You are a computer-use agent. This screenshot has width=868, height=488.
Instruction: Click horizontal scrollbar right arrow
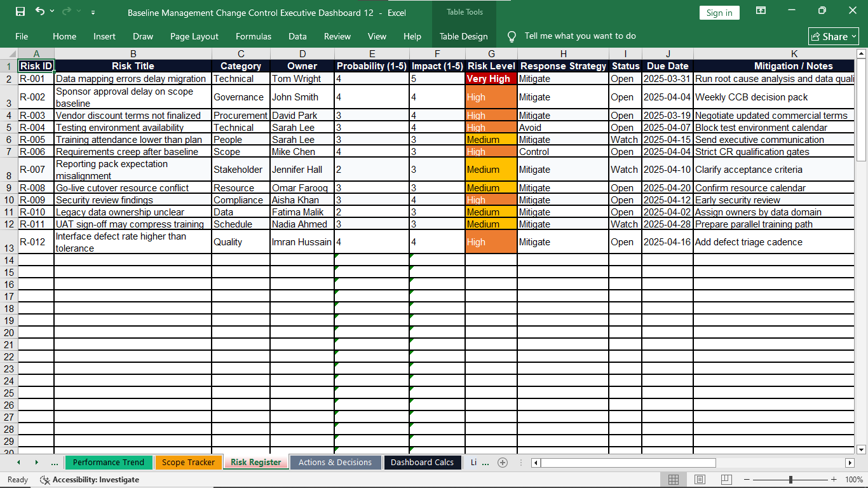pyautogui.click(x=850, y=463)
